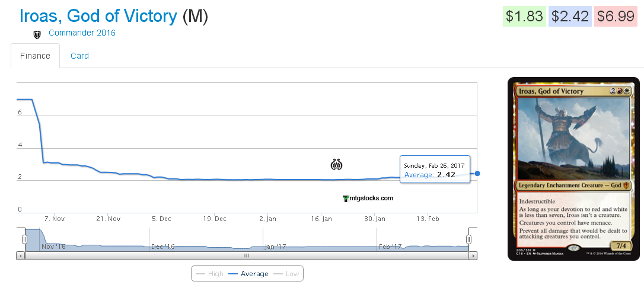Click the Feb 26 data point marker
644x288 pixels.
(x=477, y=174)
